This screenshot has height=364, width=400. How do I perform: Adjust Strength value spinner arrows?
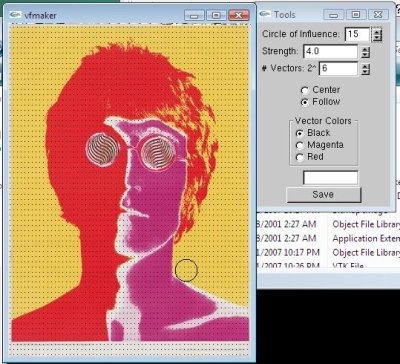(x=366, y=52)
